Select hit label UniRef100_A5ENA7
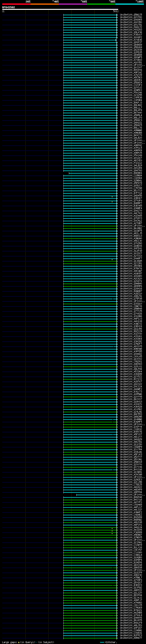This screenshot has height=644, width=146. click(131, 535)
